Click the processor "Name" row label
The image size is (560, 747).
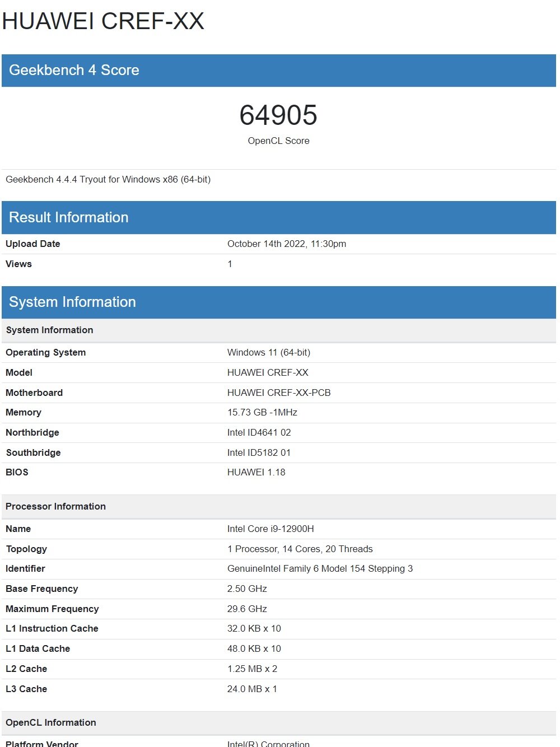tap(18, 529)
